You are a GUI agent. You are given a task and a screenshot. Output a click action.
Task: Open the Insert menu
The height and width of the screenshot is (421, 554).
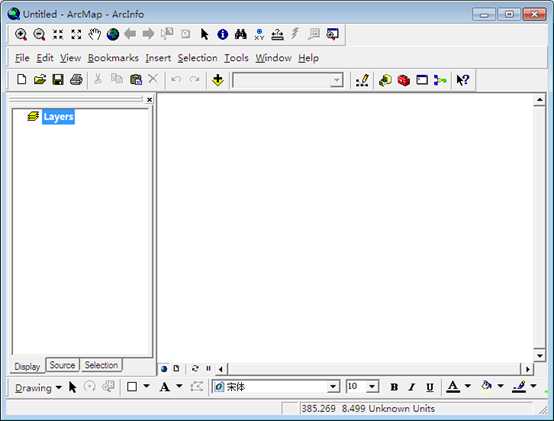coord(158,58)
